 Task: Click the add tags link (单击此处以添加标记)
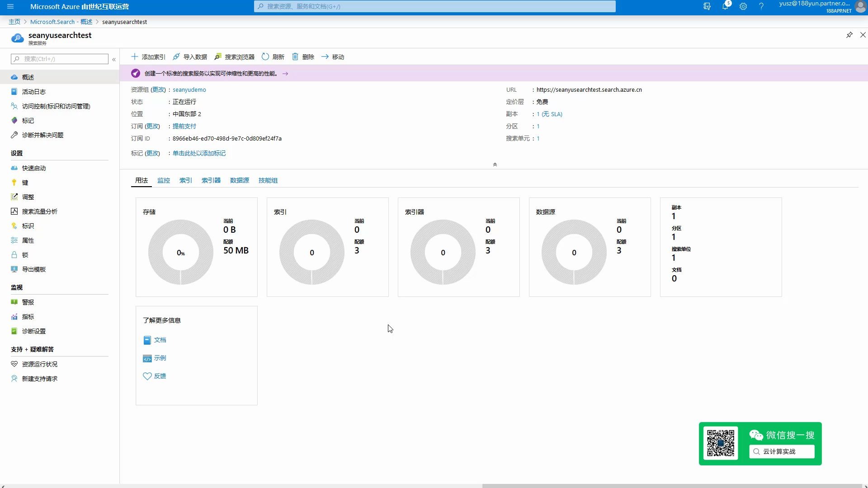199,153
